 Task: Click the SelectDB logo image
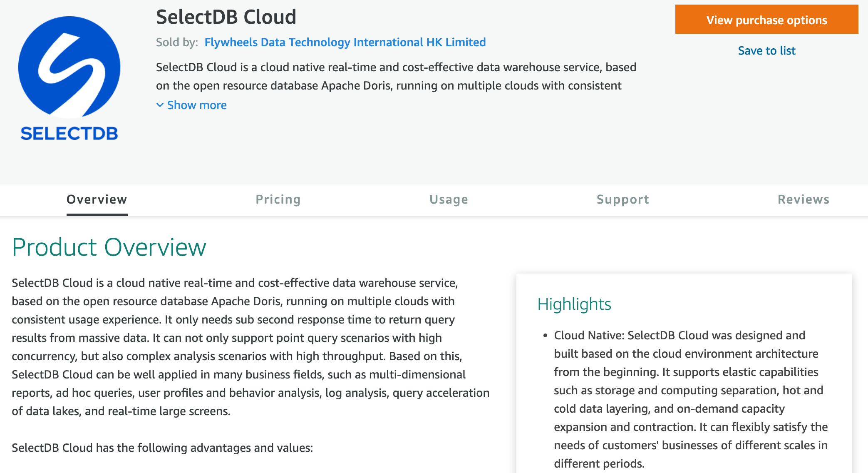pos(69,78)
